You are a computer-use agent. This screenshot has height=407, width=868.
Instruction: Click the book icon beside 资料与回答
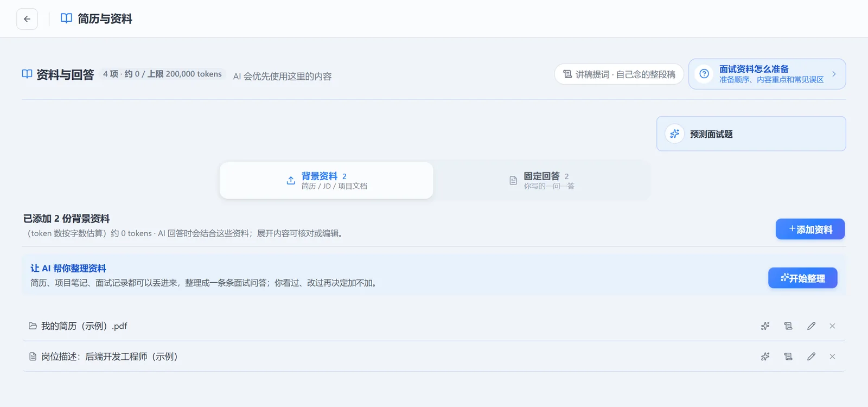pos(27,74)
